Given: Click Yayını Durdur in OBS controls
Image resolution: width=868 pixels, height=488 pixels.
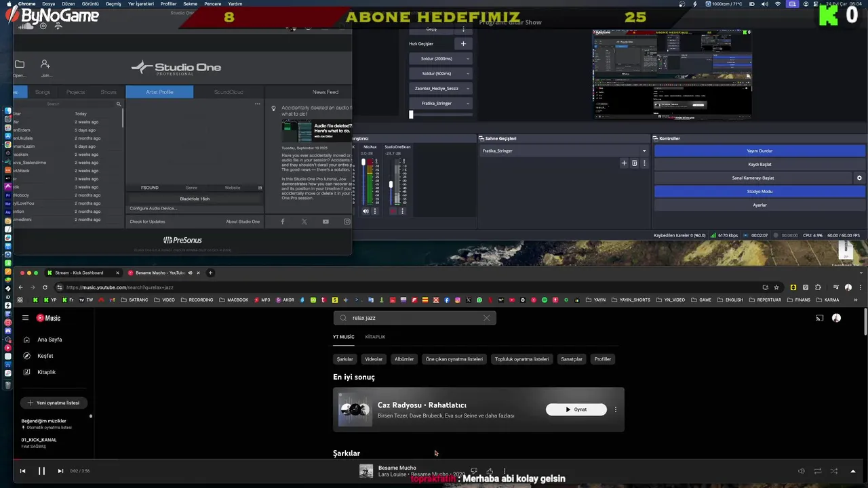Looking at the screenshot, I should 759,150.
